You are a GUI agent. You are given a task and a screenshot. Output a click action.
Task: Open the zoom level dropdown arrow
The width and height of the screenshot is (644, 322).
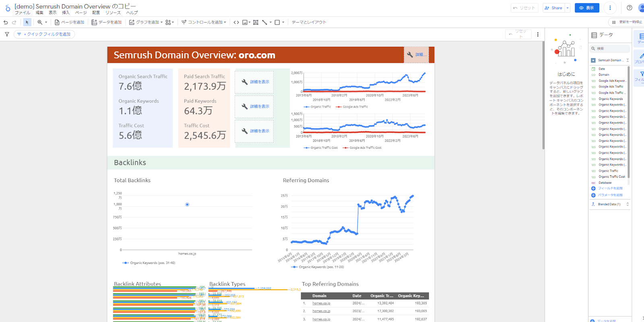click(x=46, y=22)
